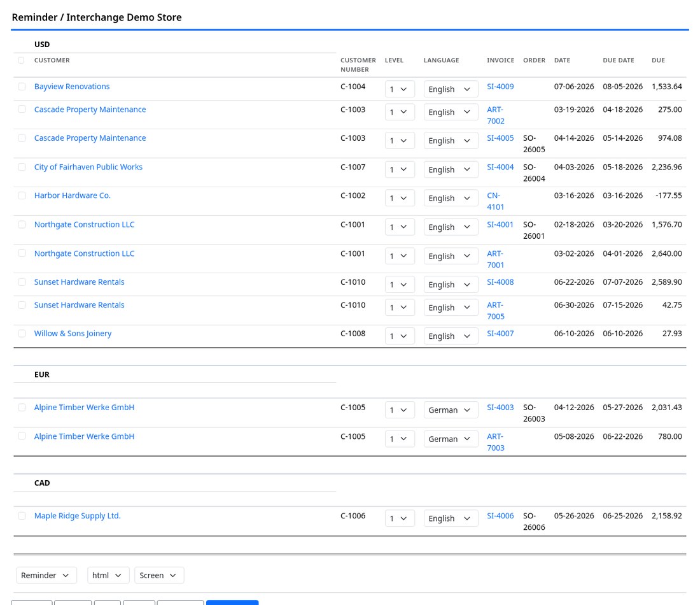Check Sunset Hardware Rentals ART-7005 row checkbox
This screenshot has height=605, width=700.
click(22, 305)
